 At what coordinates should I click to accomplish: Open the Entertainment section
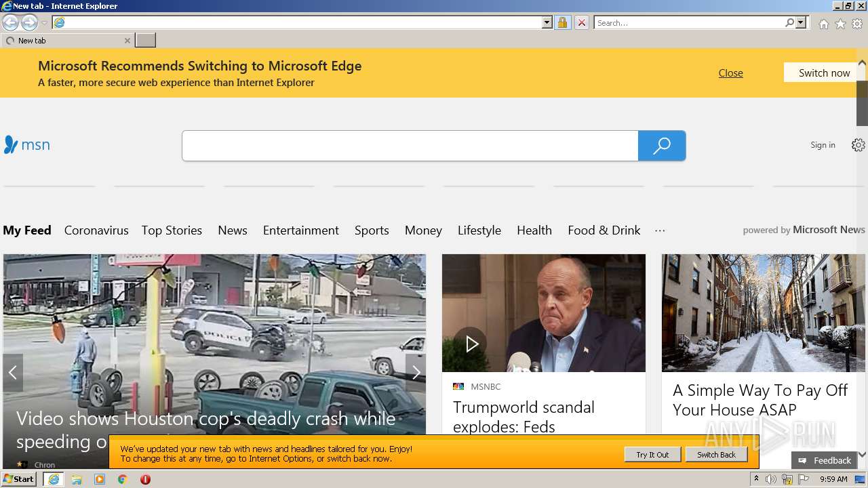click(301, 230)
